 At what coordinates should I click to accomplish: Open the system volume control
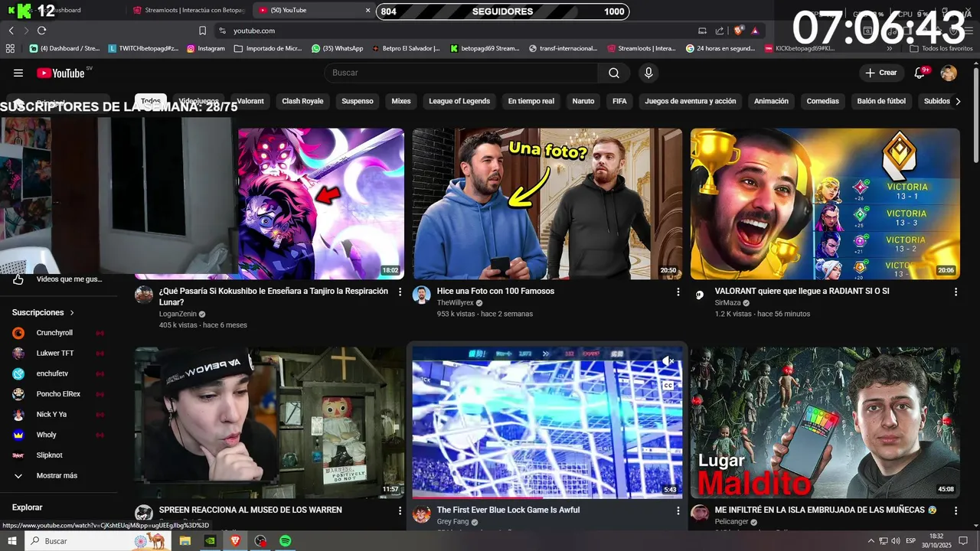[x=896, y=541]
